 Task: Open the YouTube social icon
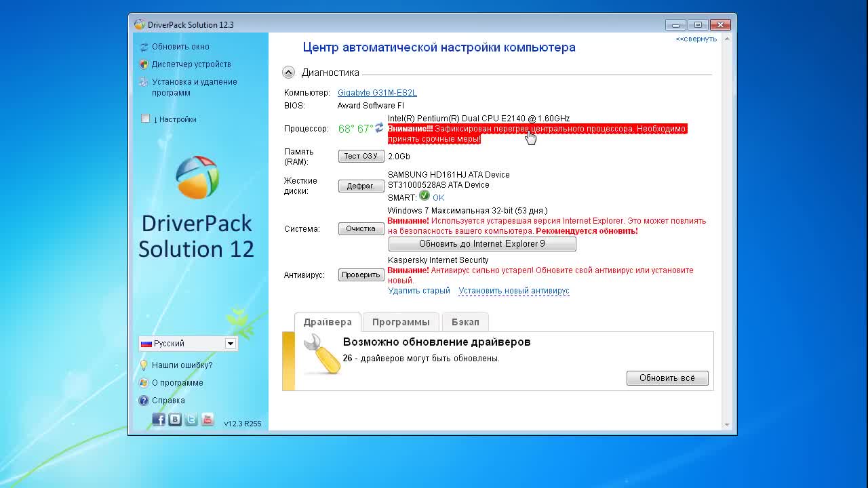208,419
